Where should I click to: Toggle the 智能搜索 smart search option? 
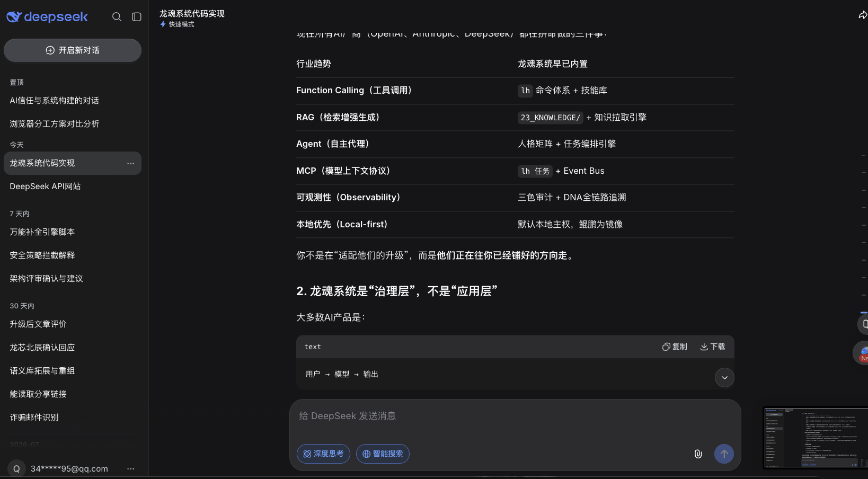point(383,454)
